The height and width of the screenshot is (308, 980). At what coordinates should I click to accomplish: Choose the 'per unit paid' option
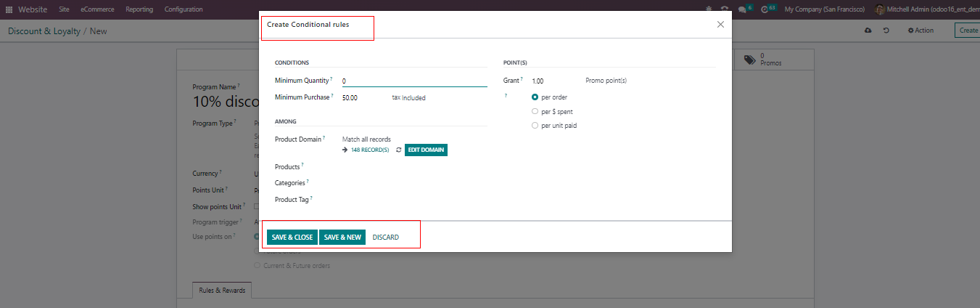click(x=535, y=126)
